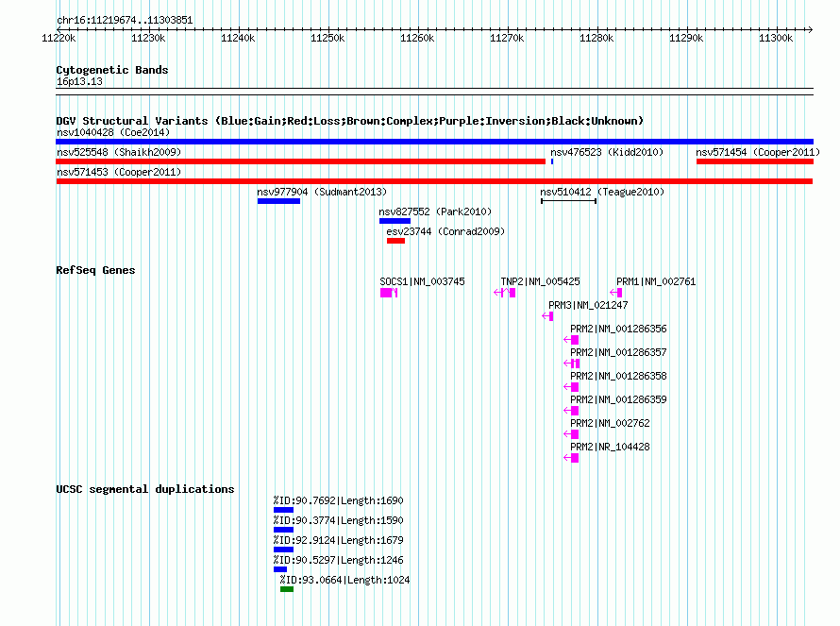Select the nsv827552 (Park2010) blue bar
Screen dimensions: 840x626
click(x=395, y=221)
